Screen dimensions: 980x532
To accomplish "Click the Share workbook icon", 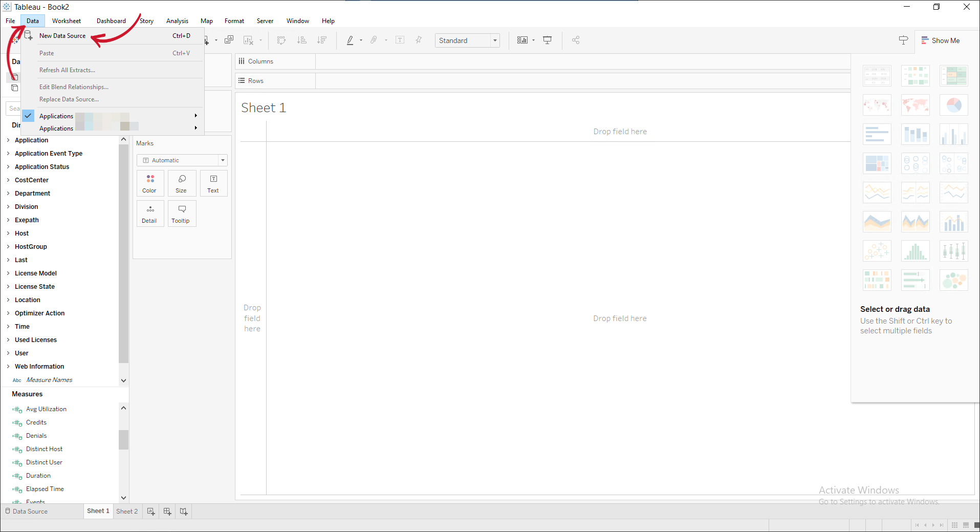I will (x=576, y=40).
